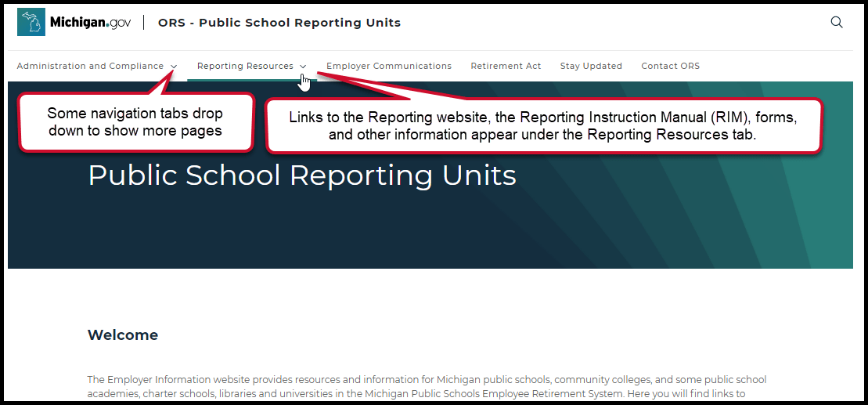The height and width of the screenshot is (405, 868).
Task: Open the ORS - Public School Reporting Units title
Action: (x=279, y=23)
